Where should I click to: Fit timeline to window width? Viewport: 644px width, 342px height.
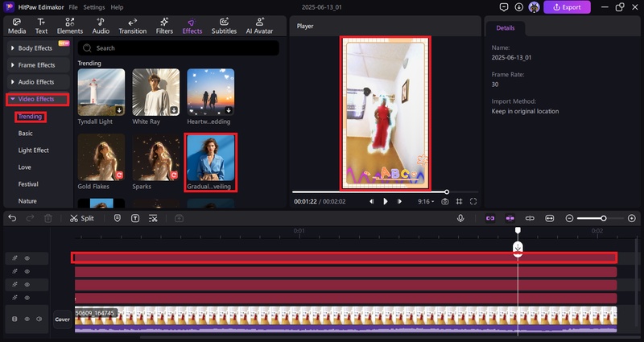click(x=550, y=218)
